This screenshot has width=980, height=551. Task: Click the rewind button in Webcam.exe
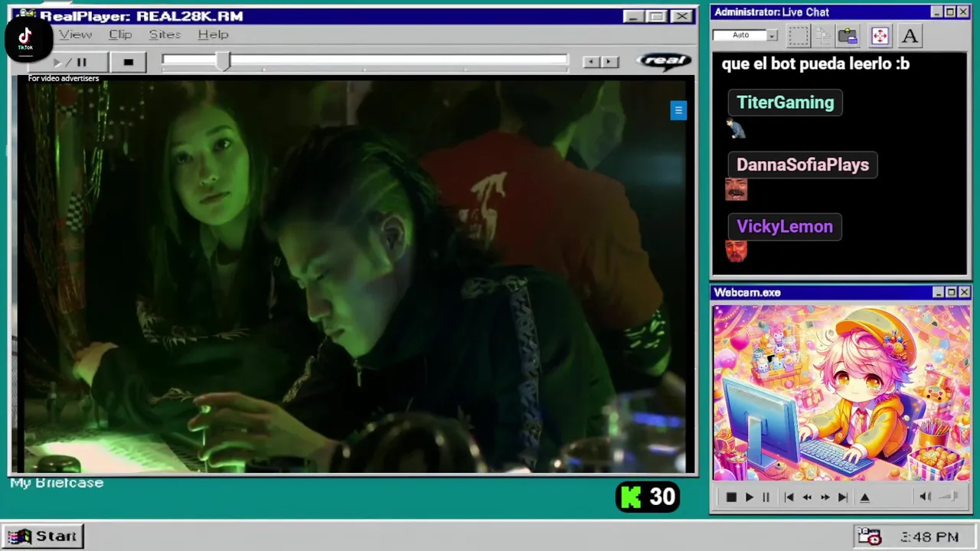coord(807,497)
